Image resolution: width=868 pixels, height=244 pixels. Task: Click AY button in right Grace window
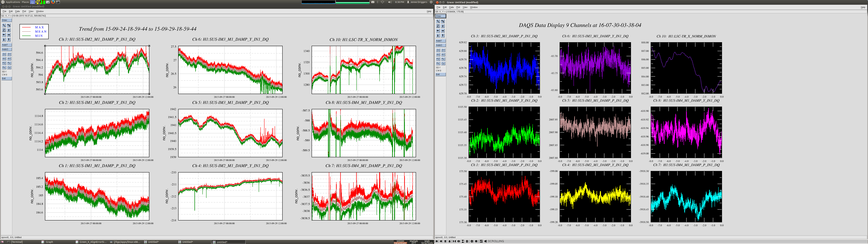point(443,55)
